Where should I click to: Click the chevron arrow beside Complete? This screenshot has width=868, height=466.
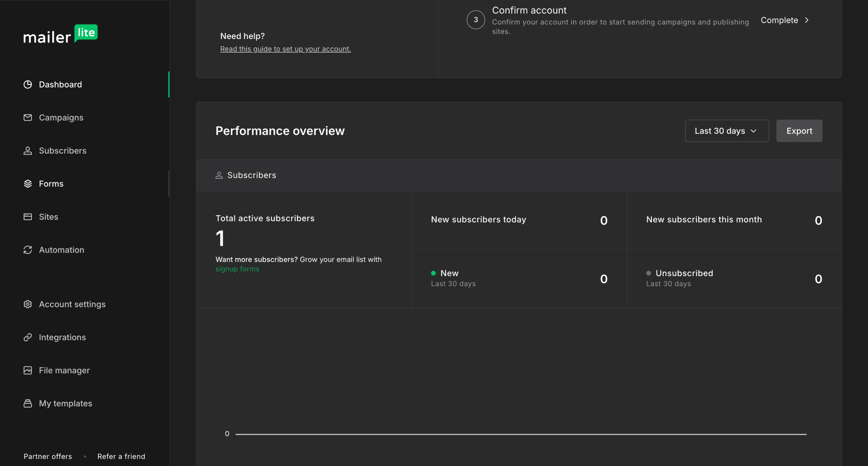(807, 20)
